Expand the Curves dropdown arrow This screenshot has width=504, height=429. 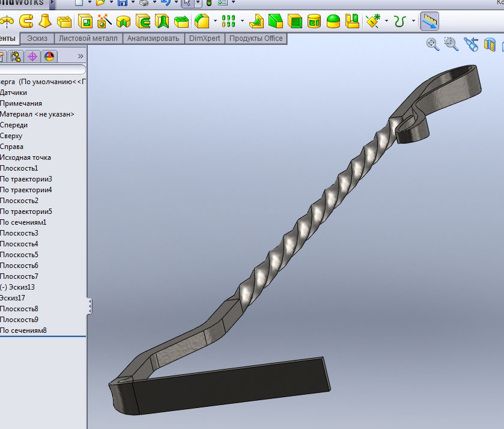(413, 22)
